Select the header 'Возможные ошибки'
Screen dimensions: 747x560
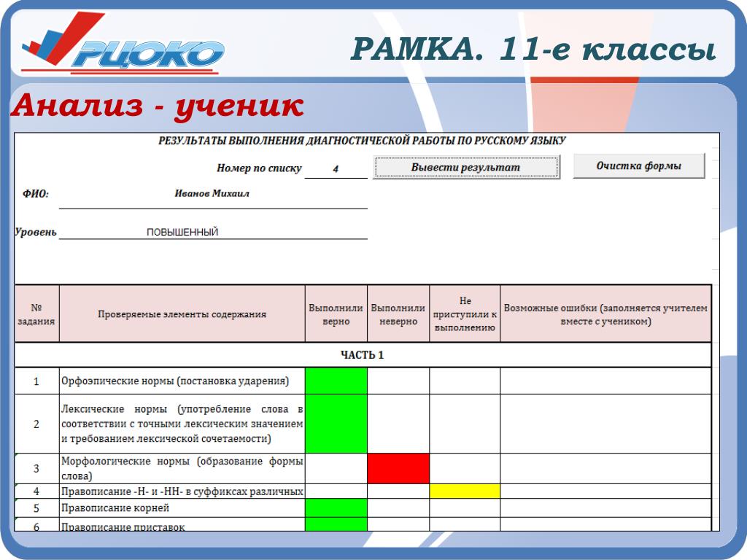point(605,314)
